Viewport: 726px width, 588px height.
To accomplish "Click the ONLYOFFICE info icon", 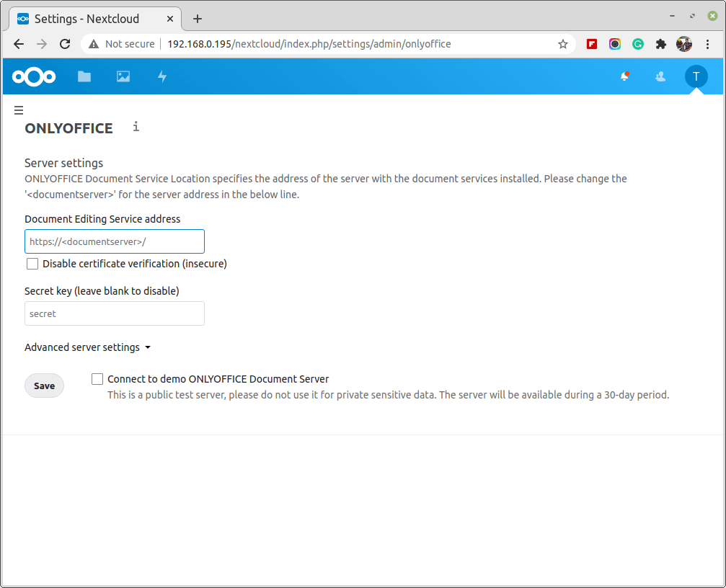I will (136, 127).
